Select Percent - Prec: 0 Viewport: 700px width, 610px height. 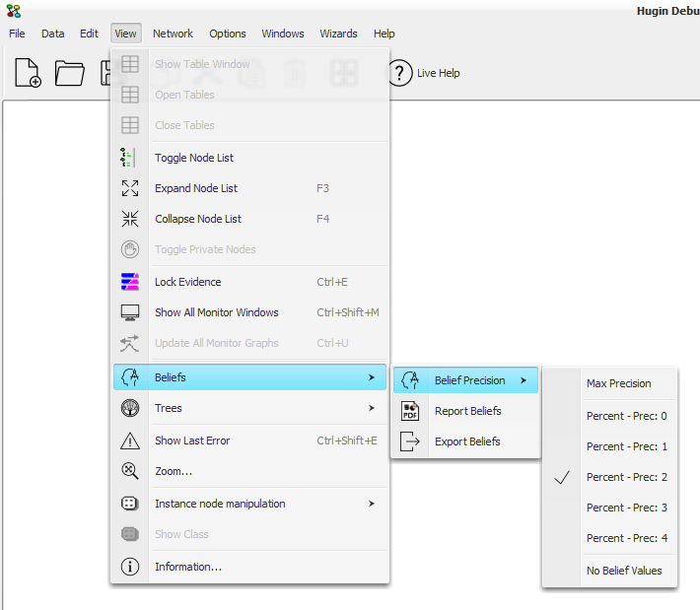(609, 416)
